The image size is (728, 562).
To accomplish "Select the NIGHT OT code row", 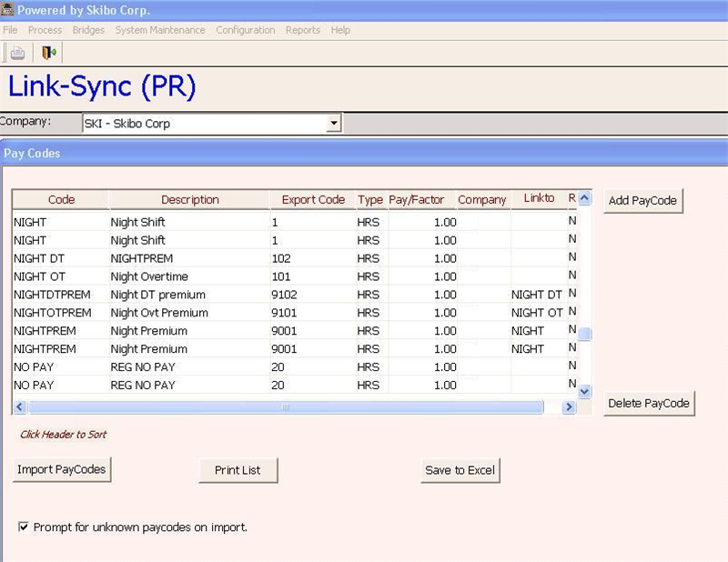I will coord(294,276).
